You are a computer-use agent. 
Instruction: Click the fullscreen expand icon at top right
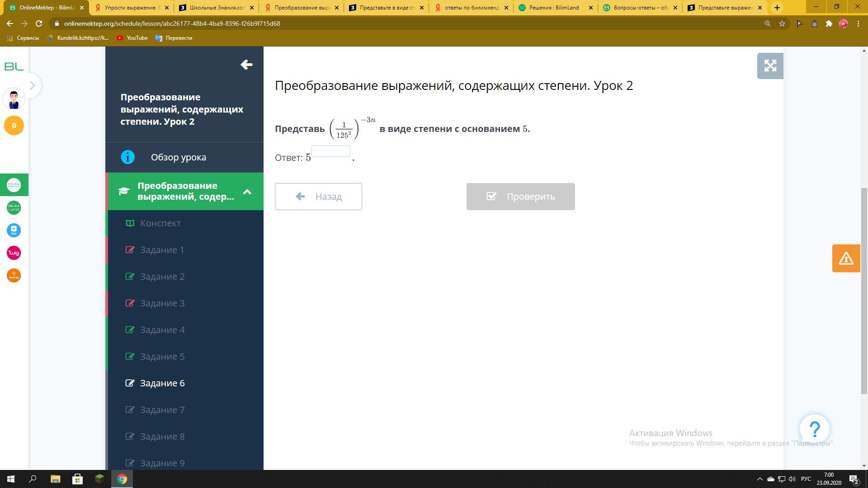coord(770,66)
